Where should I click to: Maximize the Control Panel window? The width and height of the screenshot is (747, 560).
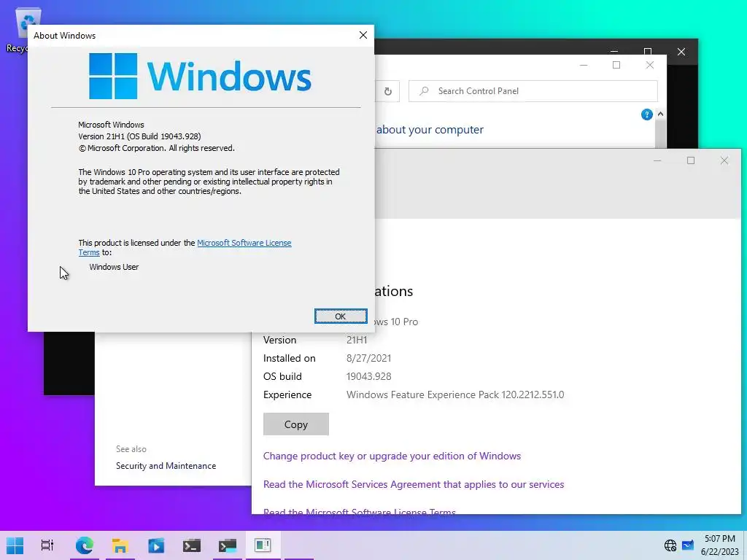(x=616, y=65)
